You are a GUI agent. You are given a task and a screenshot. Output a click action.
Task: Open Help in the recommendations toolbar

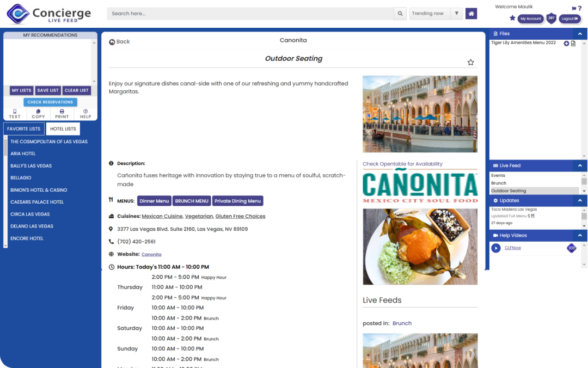tap(85, 114)
